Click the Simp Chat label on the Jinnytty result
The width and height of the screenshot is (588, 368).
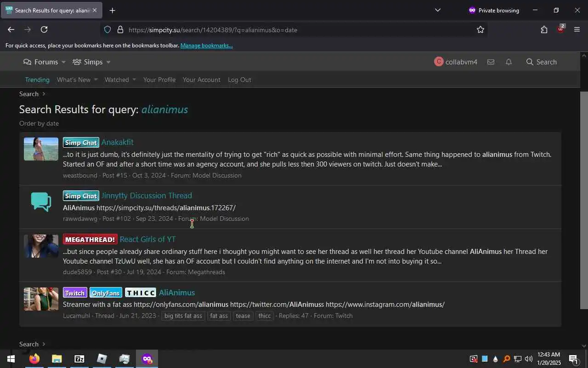81,196
